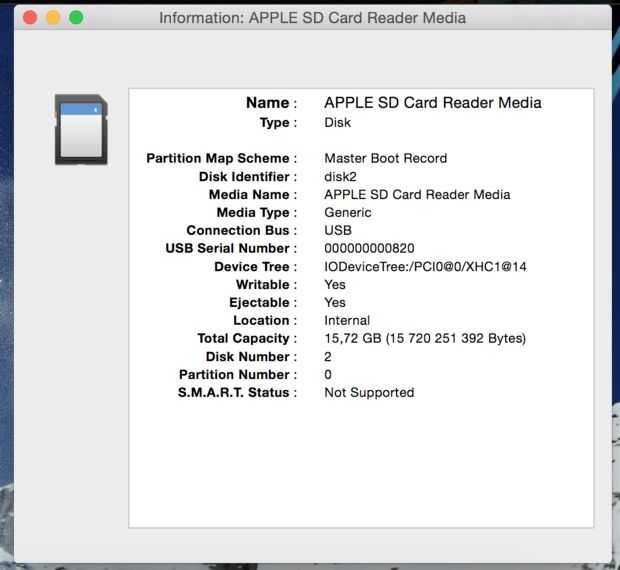
Task: Click the 'Total Capacity :' label
Action: [x=247, y=338]
